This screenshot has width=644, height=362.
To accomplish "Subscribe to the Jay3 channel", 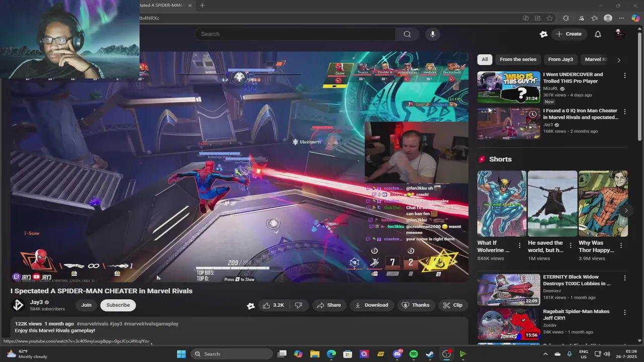I will 118,305.
